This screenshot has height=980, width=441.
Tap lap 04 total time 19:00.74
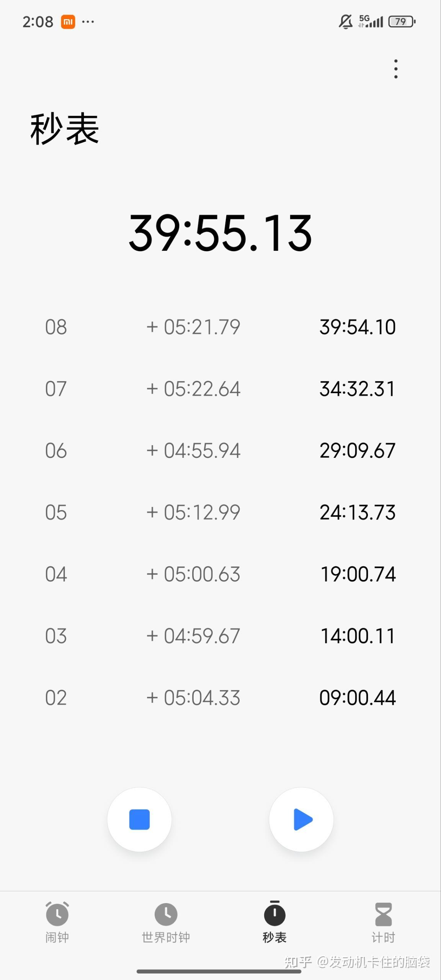point(358,574)
